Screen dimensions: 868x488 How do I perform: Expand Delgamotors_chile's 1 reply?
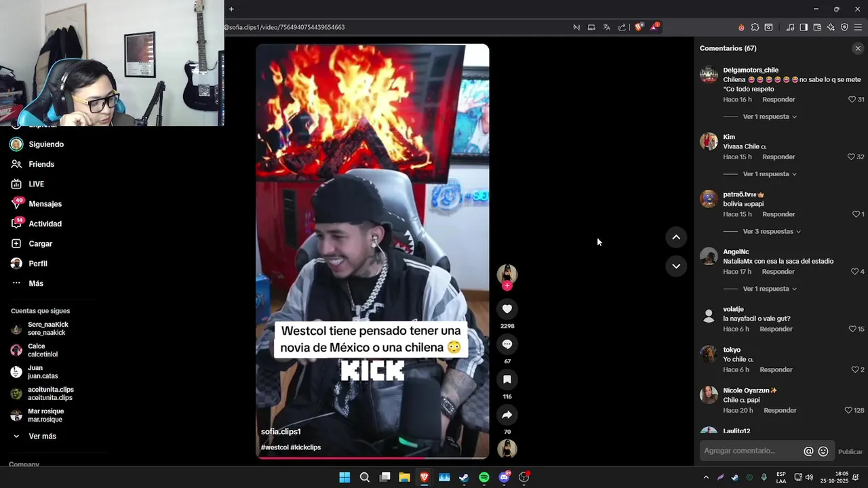[x=770, y=117]
